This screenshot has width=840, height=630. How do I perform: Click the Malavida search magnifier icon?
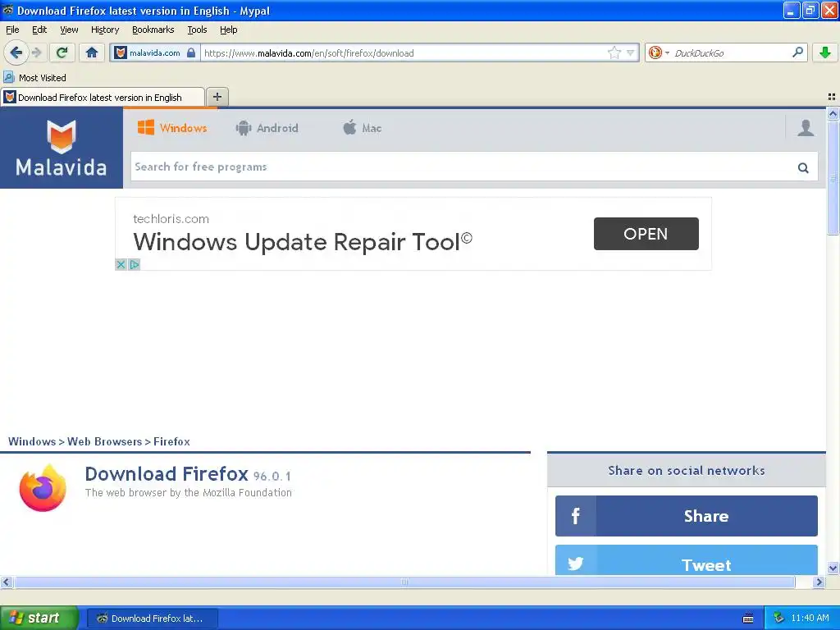coord(802,167)
